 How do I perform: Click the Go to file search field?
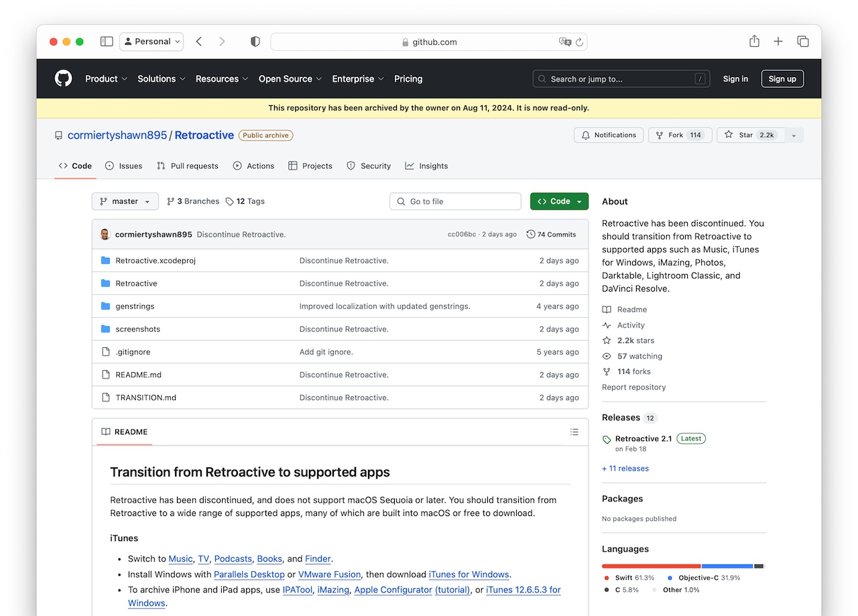click(455, 201)
